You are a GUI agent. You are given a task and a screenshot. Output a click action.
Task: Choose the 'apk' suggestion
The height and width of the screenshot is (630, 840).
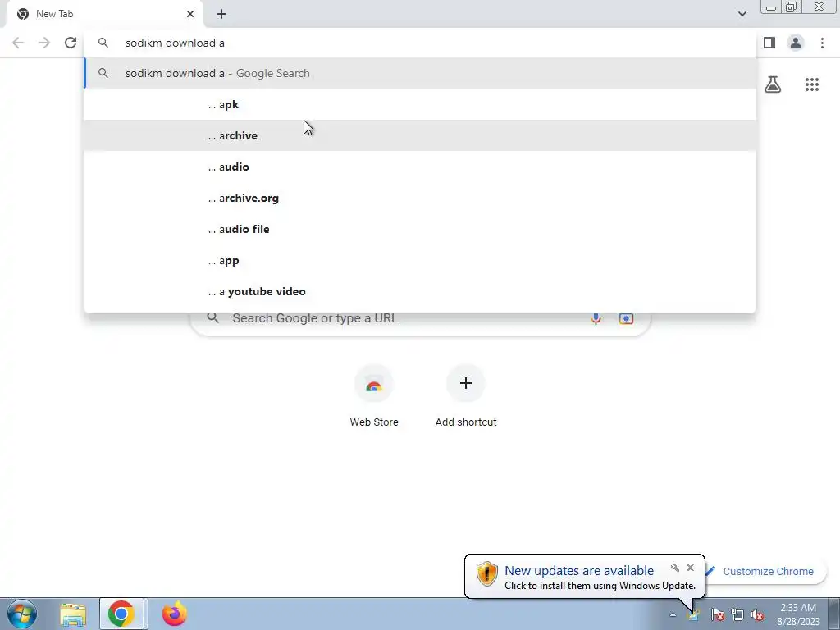[420, 104]
